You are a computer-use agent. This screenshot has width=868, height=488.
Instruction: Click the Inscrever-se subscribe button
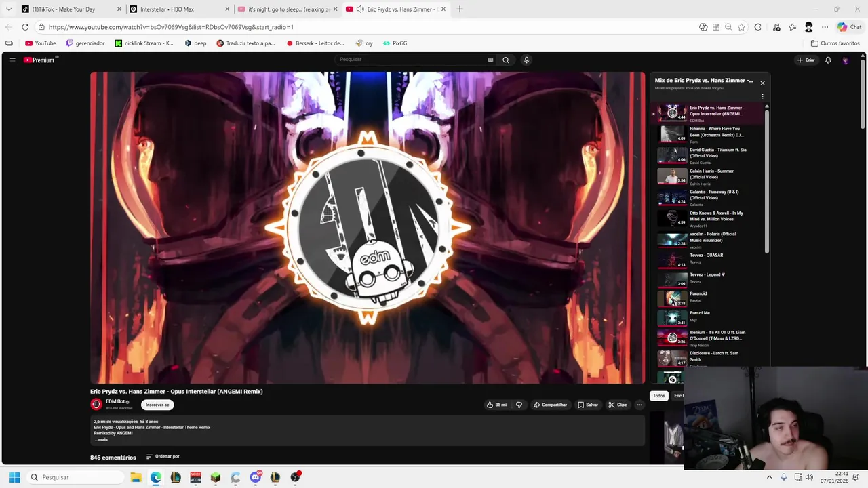(x=157, y=405)
